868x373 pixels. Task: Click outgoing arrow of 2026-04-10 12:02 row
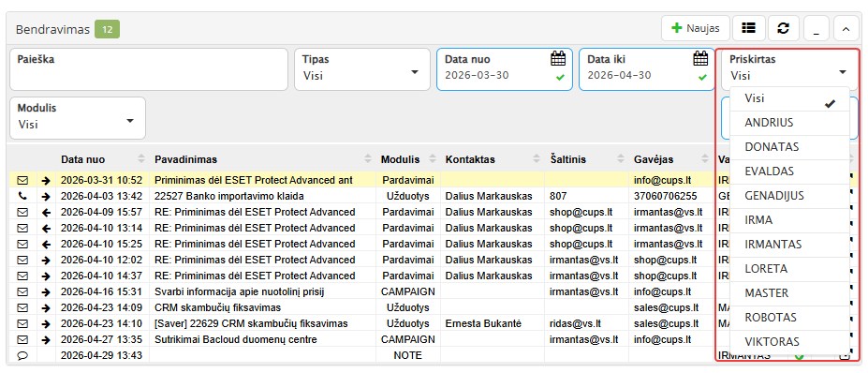46,260
